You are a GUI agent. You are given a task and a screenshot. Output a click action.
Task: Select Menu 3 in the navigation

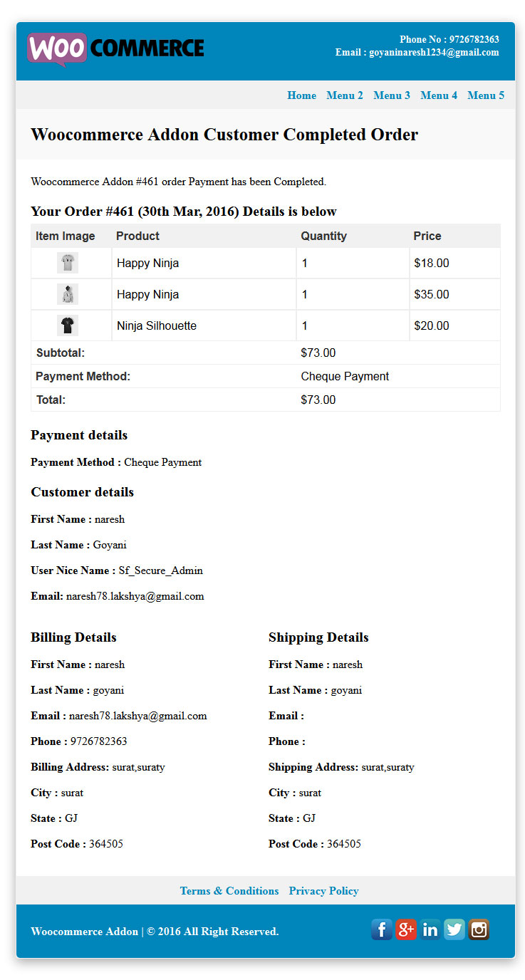392,95
